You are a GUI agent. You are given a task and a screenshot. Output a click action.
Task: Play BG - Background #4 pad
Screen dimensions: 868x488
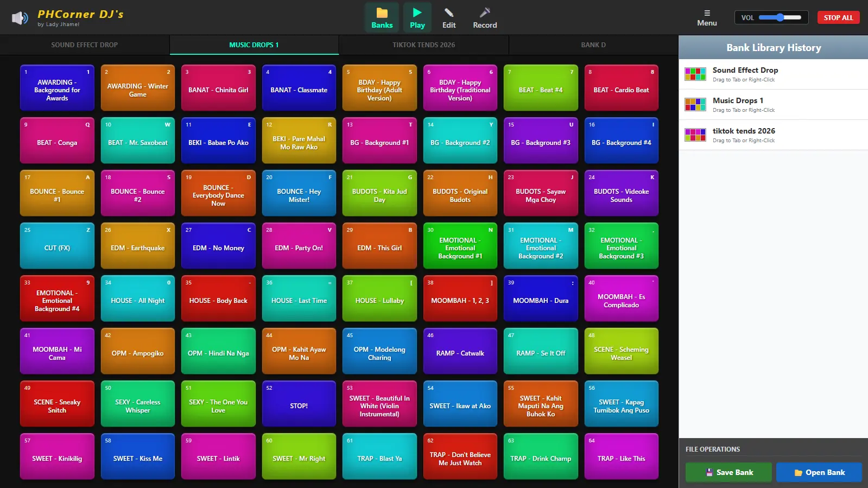pyautogui.click(x=622, y=140)
